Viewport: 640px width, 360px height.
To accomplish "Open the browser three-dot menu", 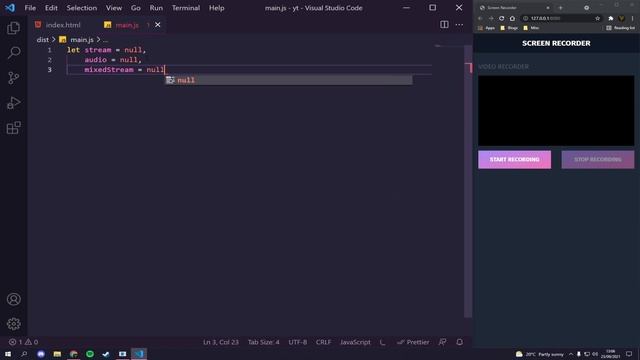I will (633, 18).
